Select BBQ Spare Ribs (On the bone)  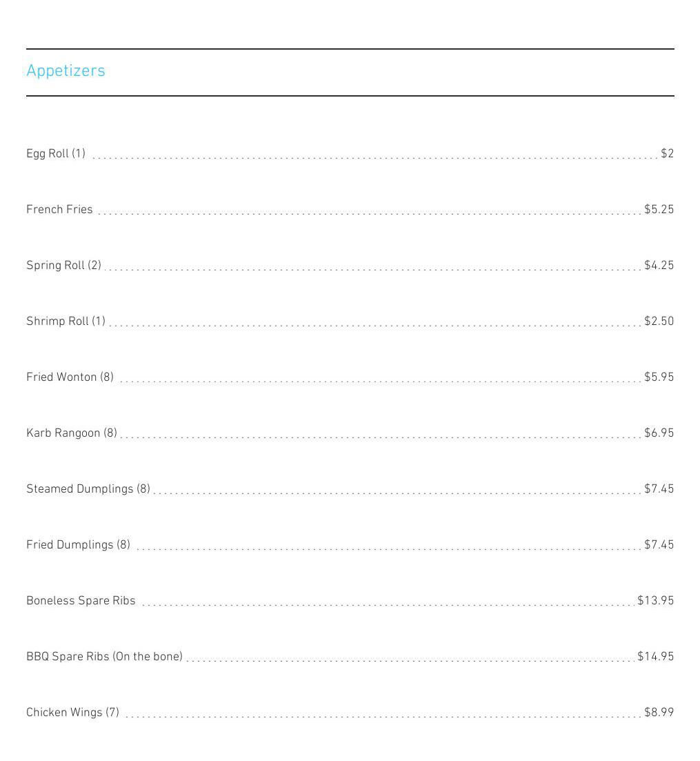[x=104, y=656]
